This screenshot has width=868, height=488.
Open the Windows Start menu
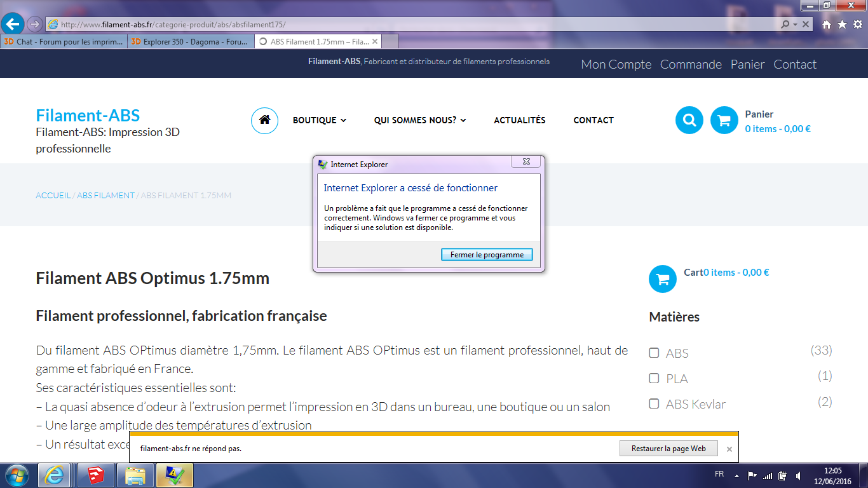click(16, 475)
